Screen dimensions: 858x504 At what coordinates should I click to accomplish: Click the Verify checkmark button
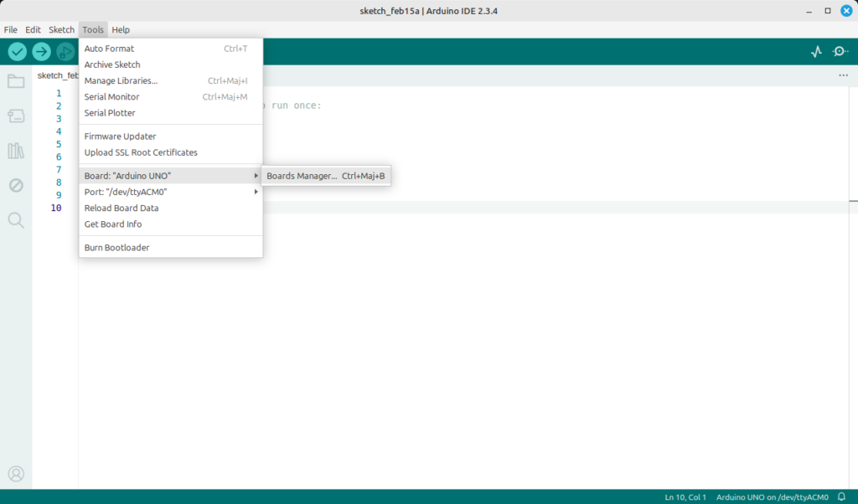pos(18,52)
